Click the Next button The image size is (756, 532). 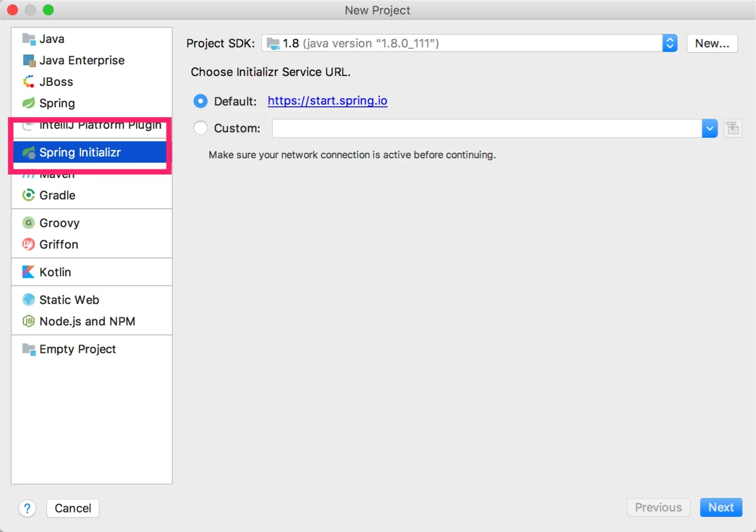coord(721,507)
